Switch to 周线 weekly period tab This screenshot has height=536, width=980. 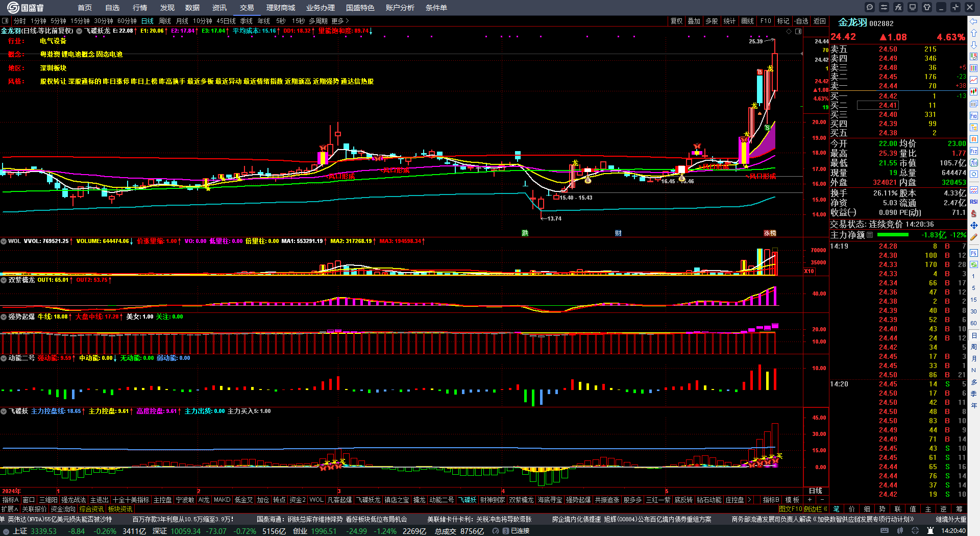(x=165, y=21)
